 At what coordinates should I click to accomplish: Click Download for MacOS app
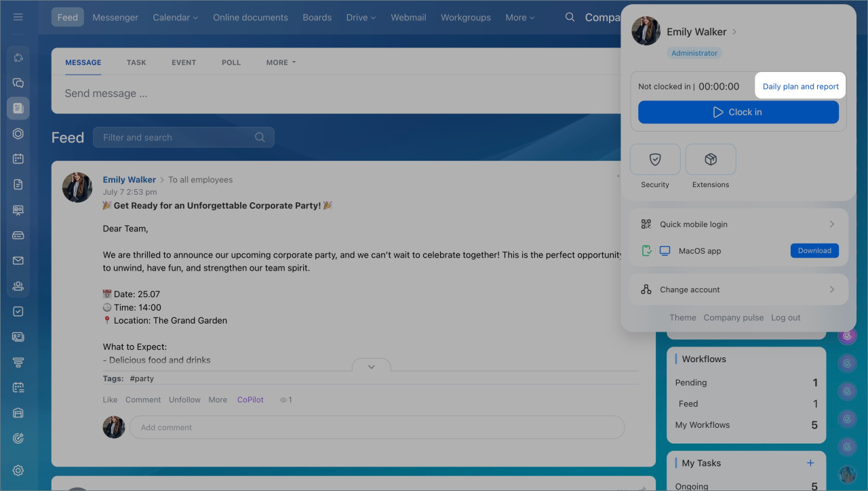click(x=814, y=251)
